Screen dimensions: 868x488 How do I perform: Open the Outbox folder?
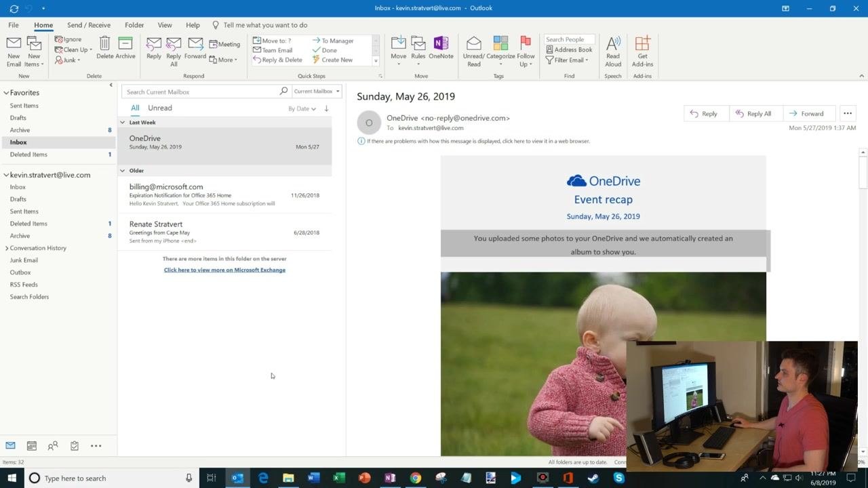[x=20, y=272]
